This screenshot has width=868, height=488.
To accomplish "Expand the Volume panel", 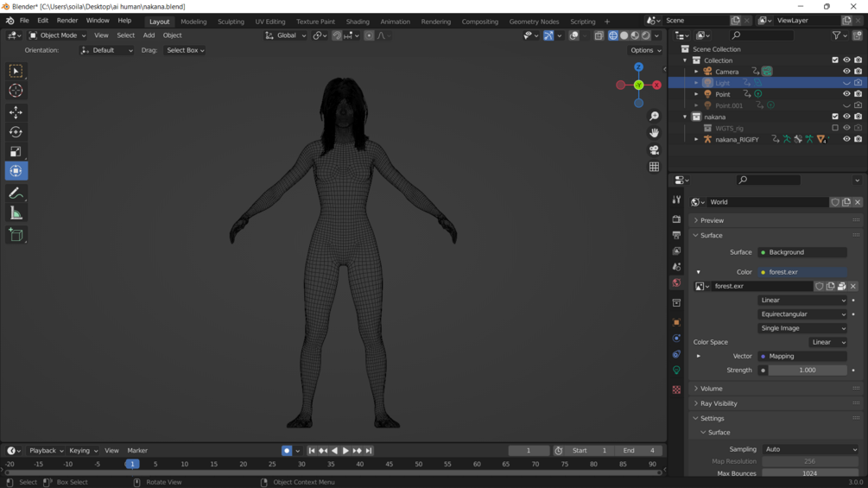I will click(x=712, y=389).
